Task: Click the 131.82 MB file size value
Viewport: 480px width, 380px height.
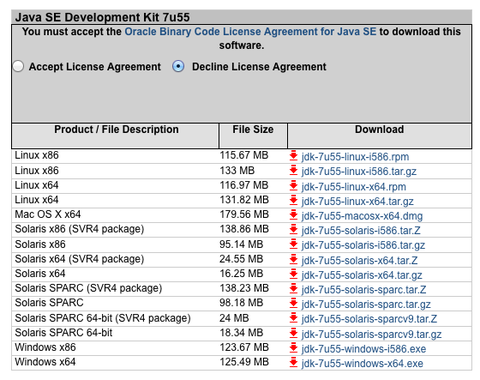Action: pos(244,200)
